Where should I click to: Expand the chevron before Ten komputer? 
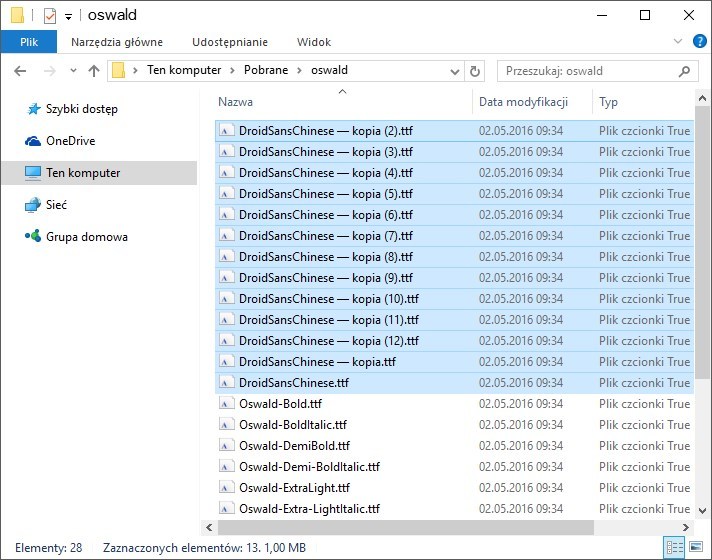135,70
